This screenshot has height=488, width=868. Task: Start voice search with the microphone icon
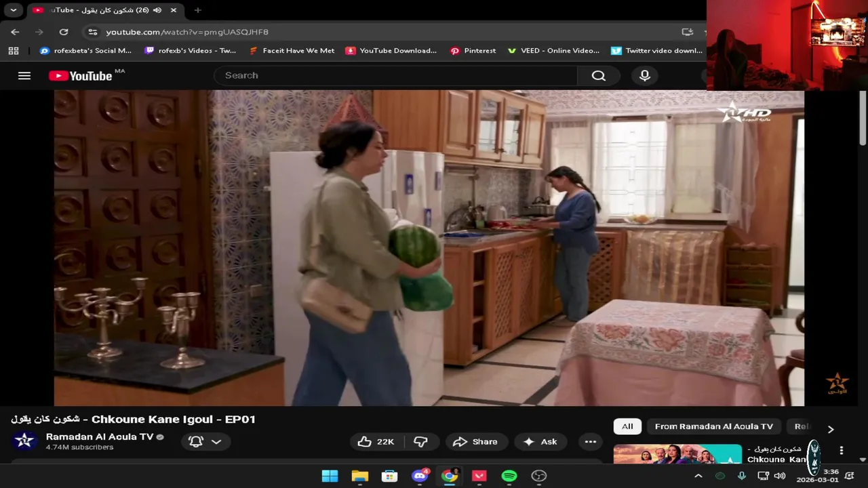(645, 75)
